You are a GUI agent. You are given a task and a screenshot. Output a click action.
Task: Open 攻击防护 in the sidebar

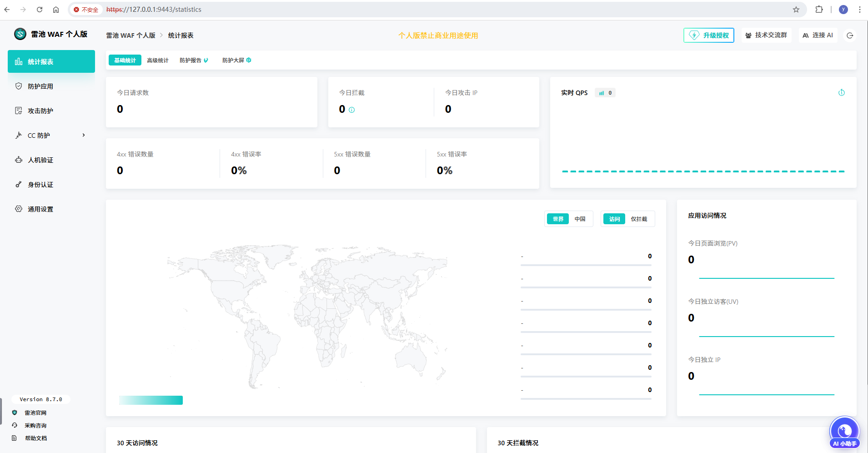pyautogui.click(x=51, y=111)
